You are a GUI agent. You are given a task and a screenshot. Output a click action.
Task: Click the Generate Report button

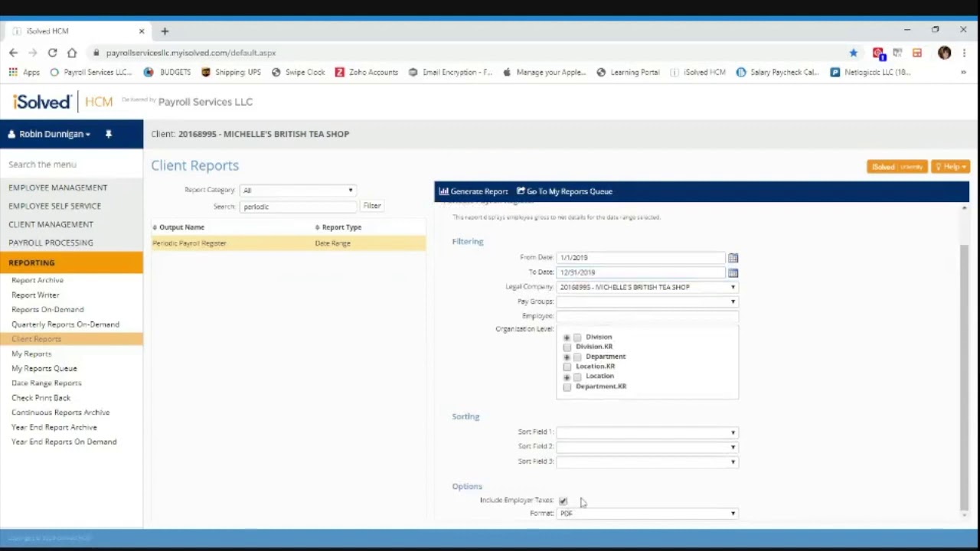point(473,191)
